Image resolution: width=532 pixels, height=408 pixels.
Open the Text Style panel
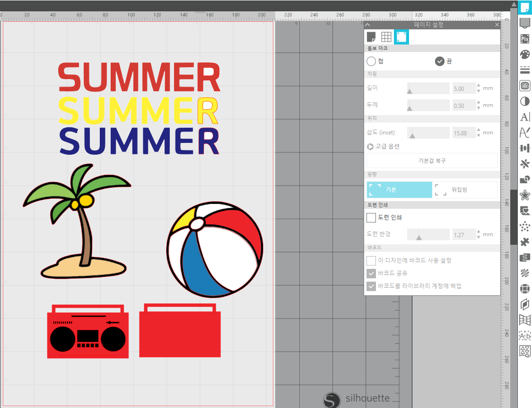(x=524, y=117)
